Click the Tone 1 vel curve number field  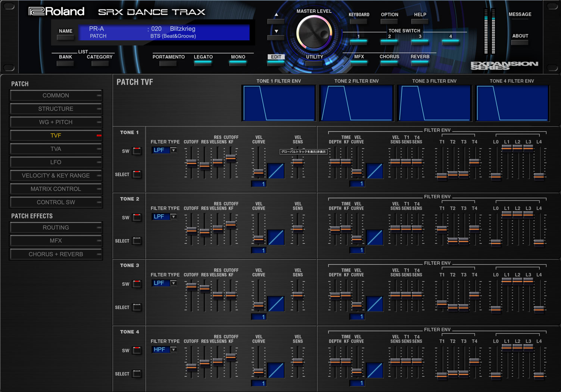pos(259,184)
